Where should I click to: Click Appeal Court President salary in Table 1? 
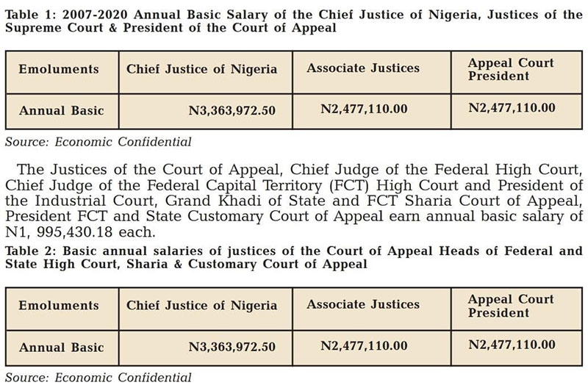coord(512,108)
